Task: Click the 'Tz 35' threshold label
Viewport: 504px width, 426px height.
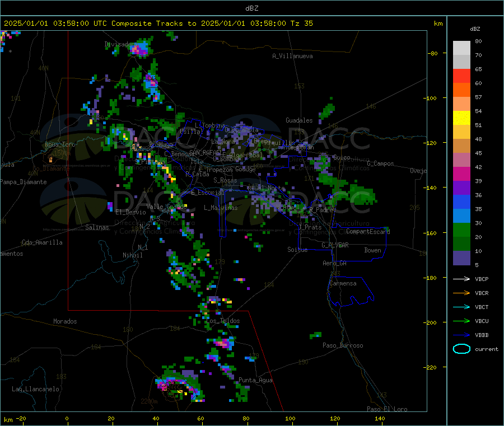Action: [301, 24]
